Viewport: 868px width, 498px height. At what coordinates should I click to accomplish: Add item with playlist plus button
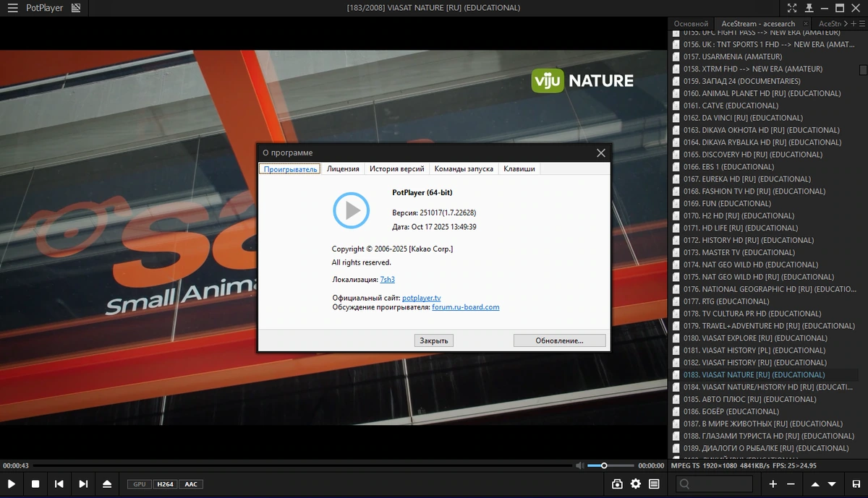[773, 484]
